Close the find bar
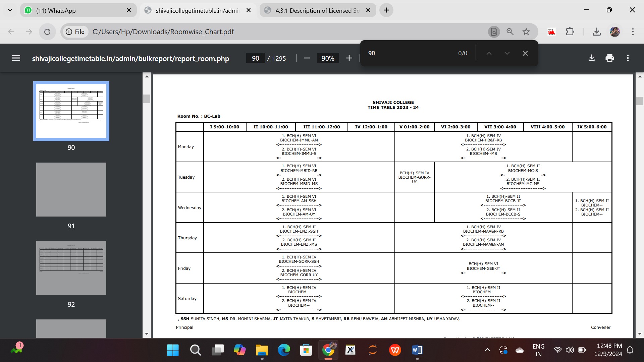Screen dimensions: 644x362 tap(525, 53)
